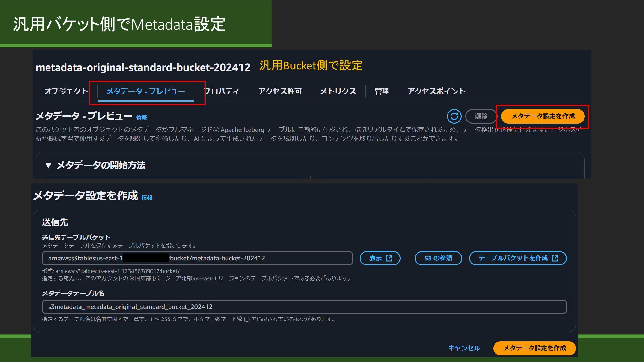Go to the メトリクス tab
The width and height of the screenshot is (644, 362).
338,91
